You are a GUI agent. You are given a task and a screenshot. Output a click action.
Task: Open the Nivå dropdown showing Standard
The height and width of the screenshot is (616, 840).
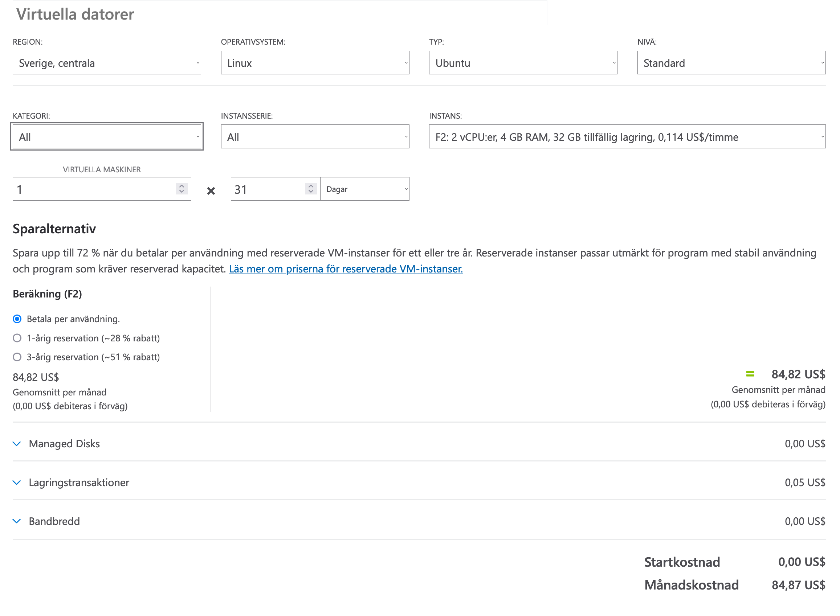(731, 63)
